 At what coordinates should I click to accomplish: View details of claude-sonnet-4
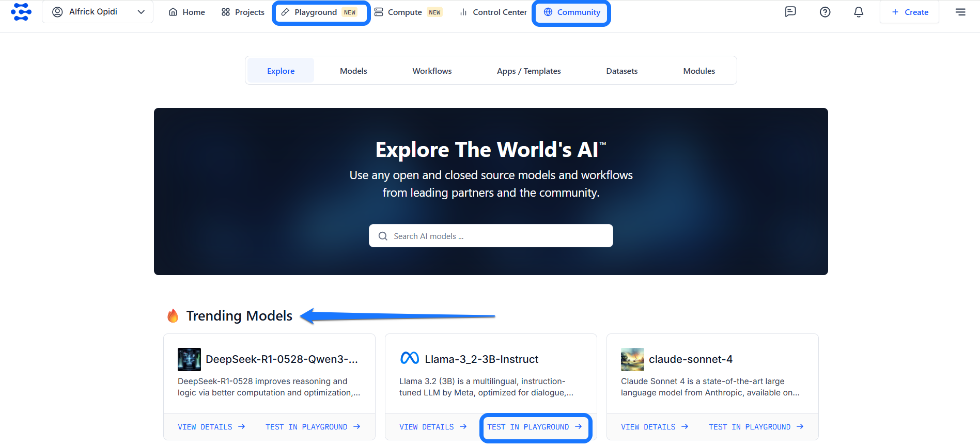(x=655, y=427)
